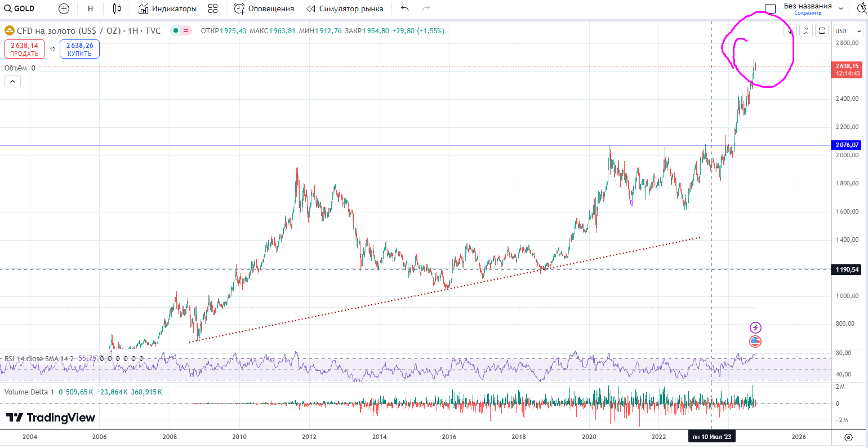The image size is (868, 448).
Task: Toggle the market status indicator pill
Action: [182, 31]
